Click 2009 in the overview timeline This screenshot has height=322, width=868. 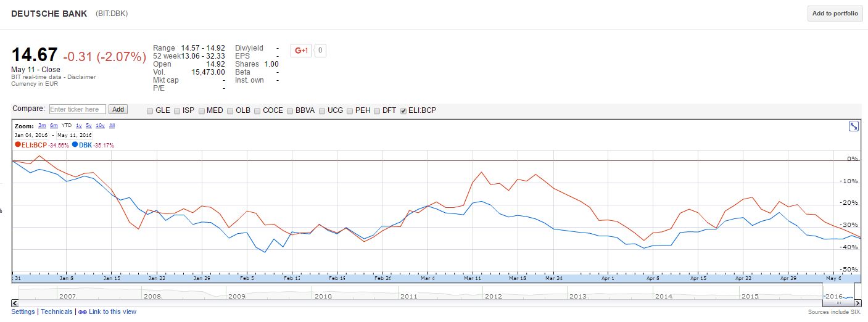237,297
